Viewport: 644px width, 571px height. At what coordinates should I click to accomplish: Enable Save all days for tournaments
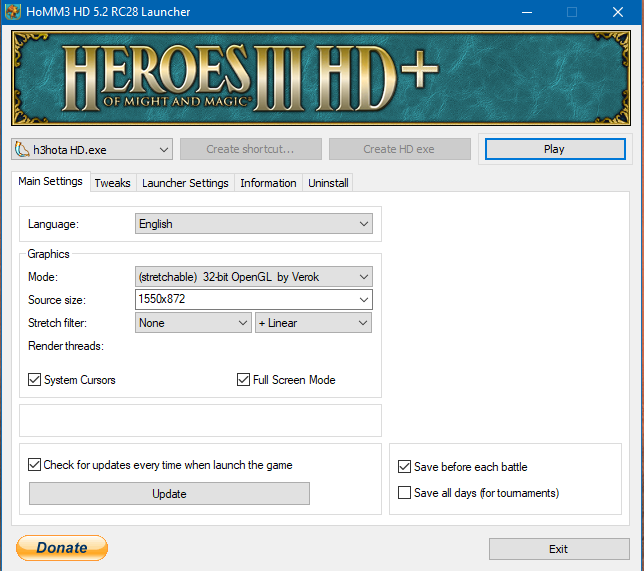pos(405,493)
